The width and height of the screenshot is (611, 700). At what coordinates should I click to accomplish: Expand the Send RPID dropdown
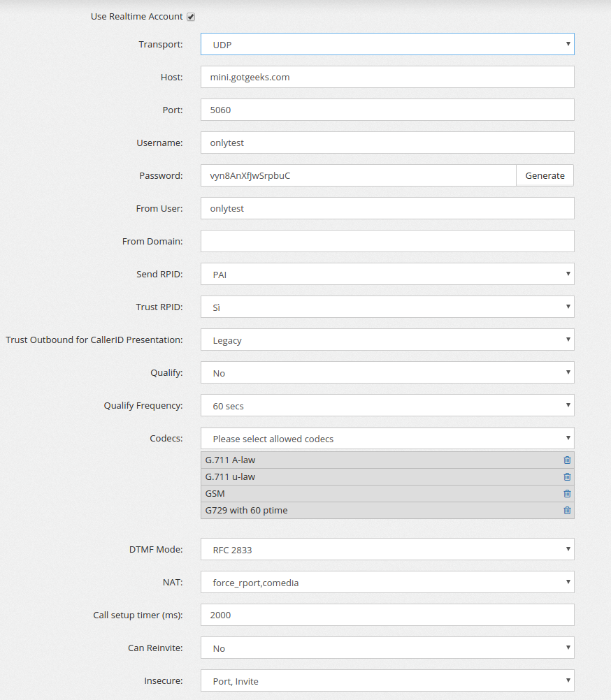387,275
